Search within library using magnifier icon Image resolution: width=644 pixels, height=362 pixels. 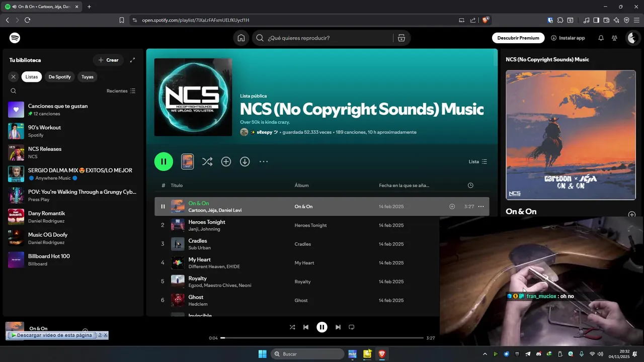pos(14,91)
